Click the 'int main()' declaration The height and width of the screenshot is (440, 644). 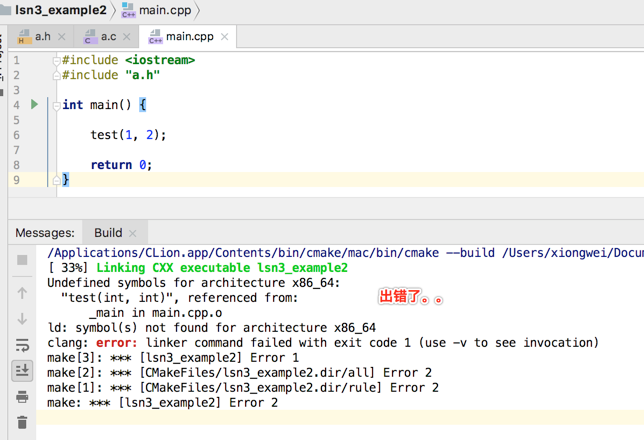coord(104,105)
